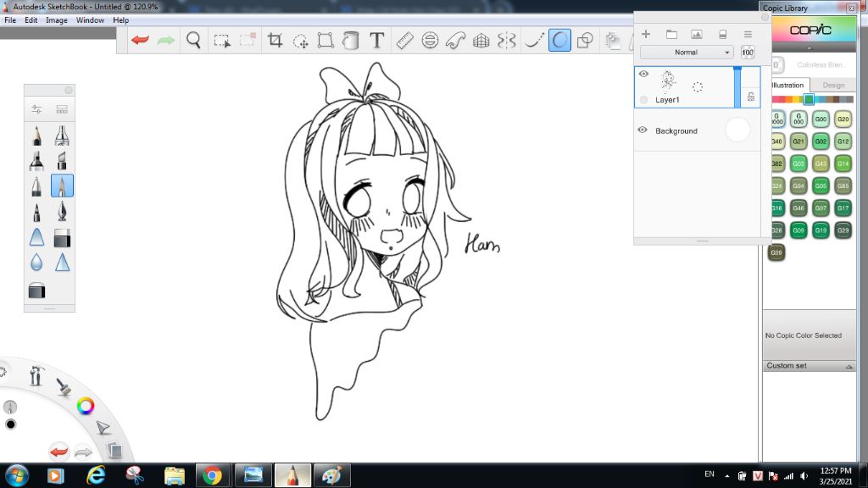Image resolution: width=868 pixels, height=488 pixels.
Task: Select the Pencil brush in brush palette
Action: click(36, 135)
